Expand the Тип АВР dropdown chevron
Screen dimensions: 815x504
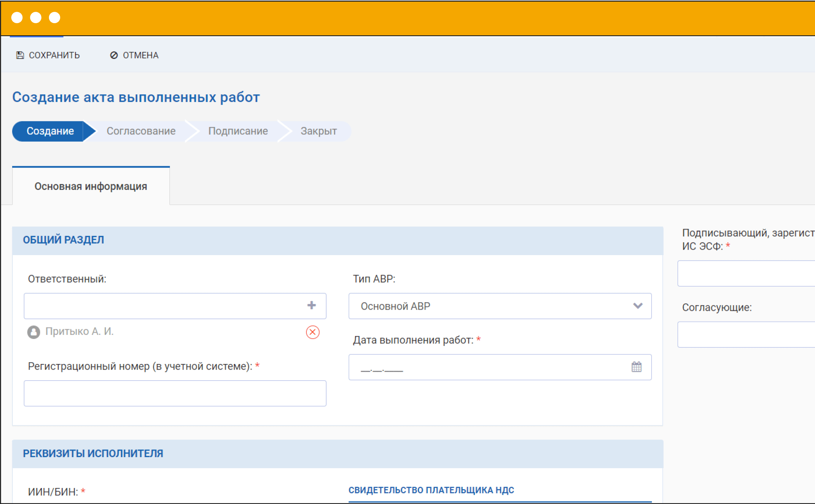coord(638,306)
